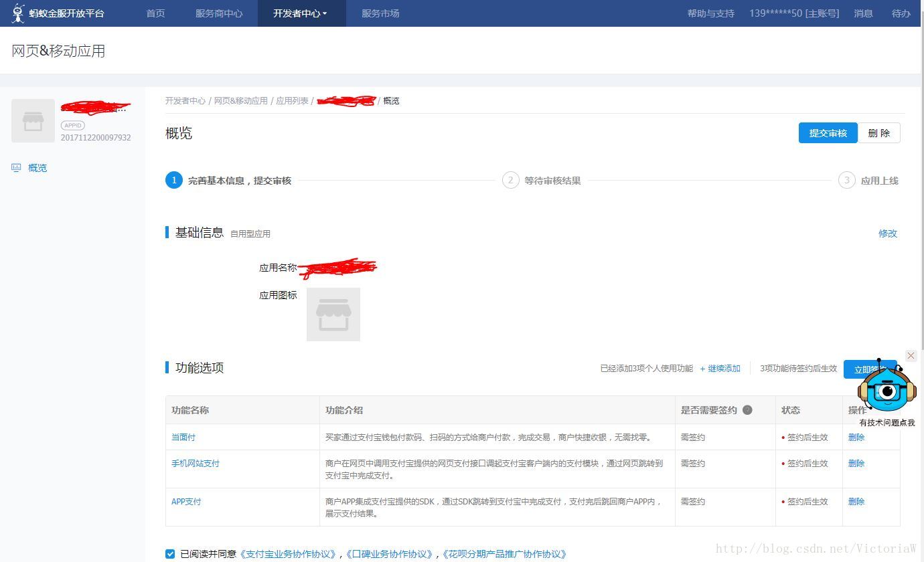Screen dimensions: 924x562
Task: Click 有技术问题点我 label
Action: click(887, 423)
